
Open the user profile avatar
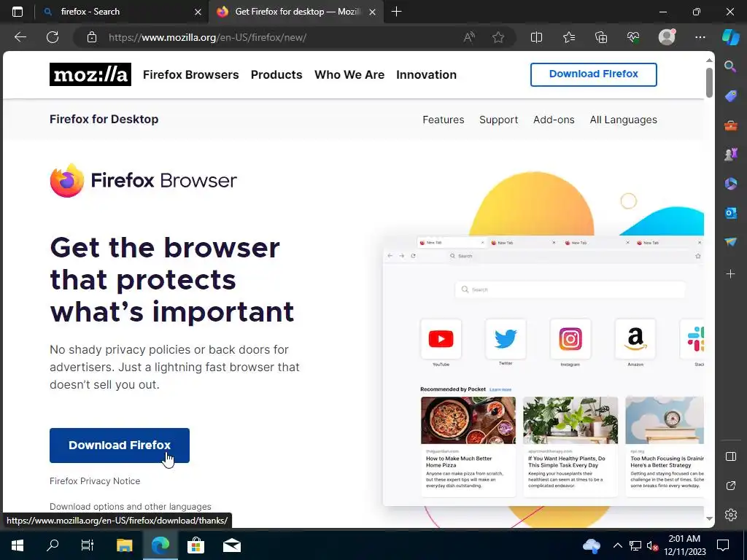point(667,37)
